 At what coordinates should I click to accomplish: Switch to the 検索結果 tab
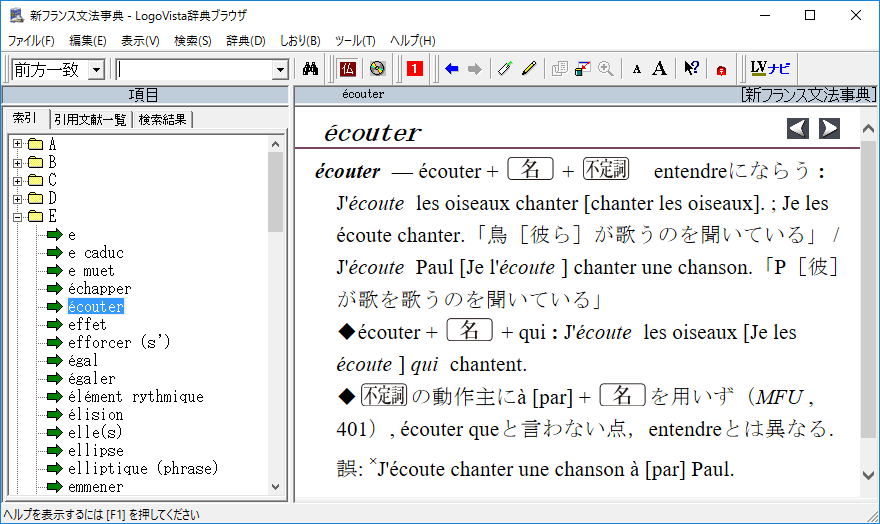coord(162,119)
